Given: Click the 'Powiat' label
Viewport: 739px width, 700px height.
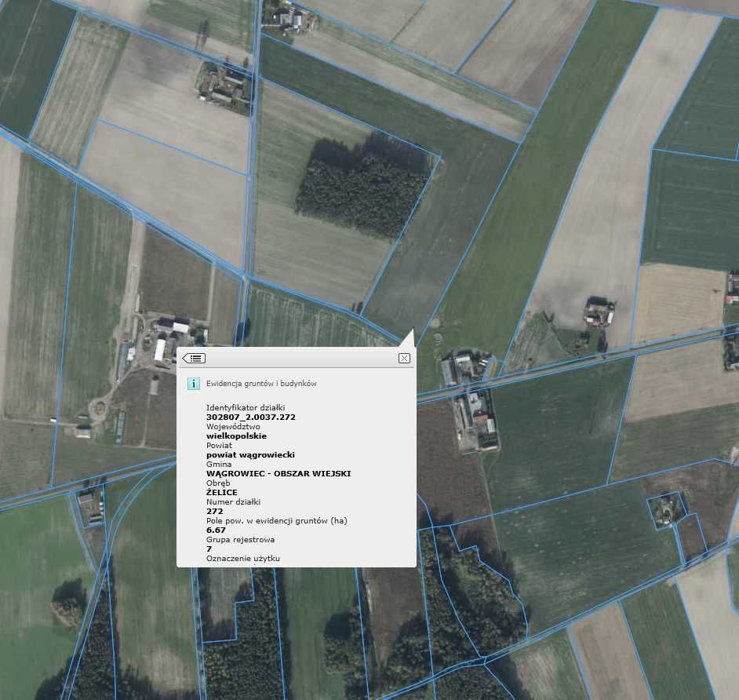Looking at the screenshot, I should [x=219, y=446].
